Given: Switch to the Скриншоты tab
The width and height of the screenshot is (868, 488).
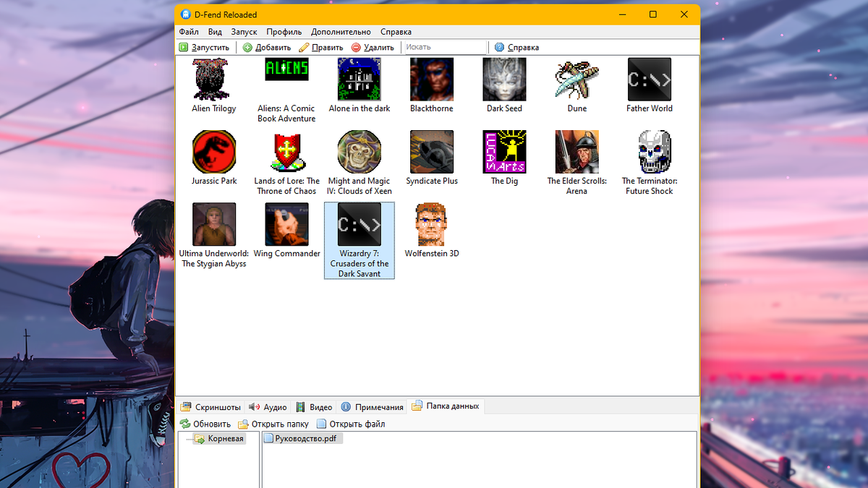Looking at the screenshot, I should tap(210, 407).
